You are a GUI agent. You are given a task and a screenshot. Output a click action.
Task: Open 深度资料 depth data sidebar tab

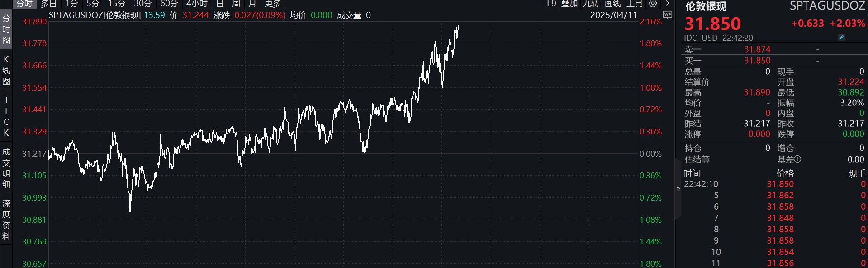(x=6, y=220)
